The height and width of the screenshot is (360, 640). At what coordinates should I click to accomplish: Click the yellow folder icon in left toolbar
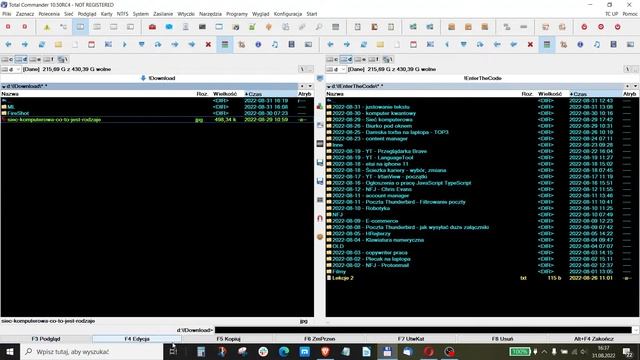pos(58,44)
